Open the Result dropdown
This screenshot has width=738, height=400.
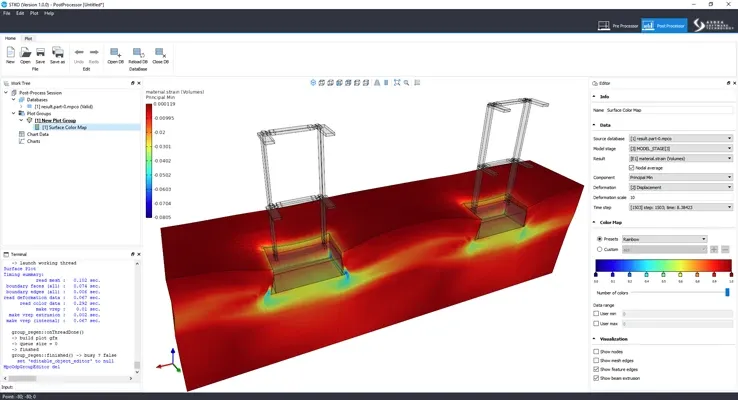coord(681,159)
